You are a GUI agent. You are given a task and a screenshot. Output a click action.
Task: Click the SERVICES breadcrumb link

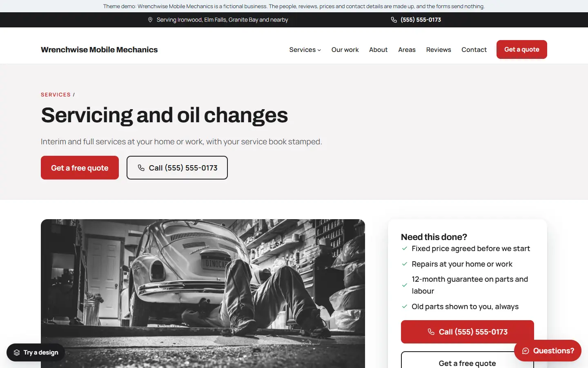[56, 94]
